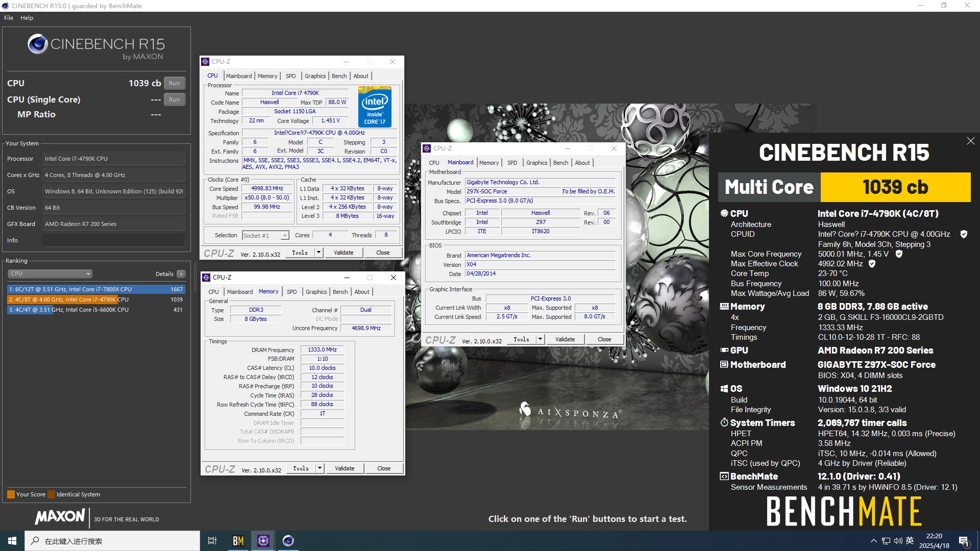Select ranking row Intel Core i5-6600K CPU

[96, 310]
